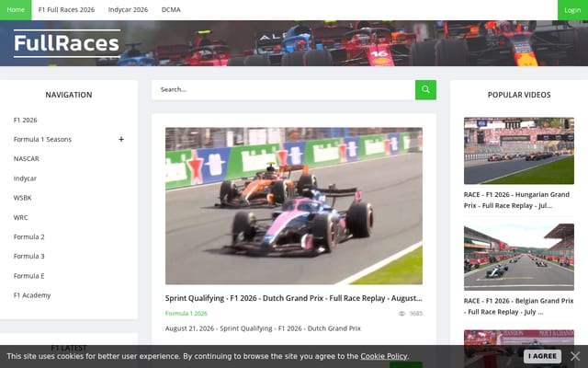Open the Dutch Grand Prix Sprint Qualifying thumbnail
The height and width of the screenshot is (368, 588).
[294, 206]
